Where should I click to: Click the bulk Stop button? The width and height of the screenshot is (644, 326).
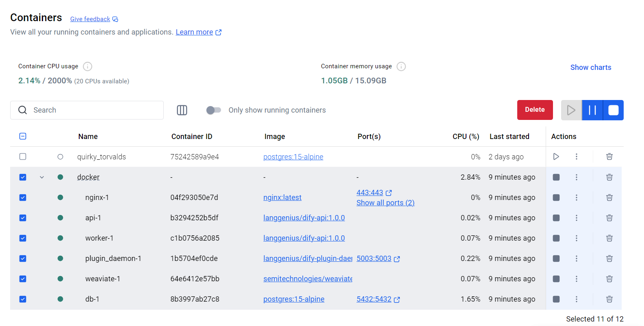click(613, 110)
